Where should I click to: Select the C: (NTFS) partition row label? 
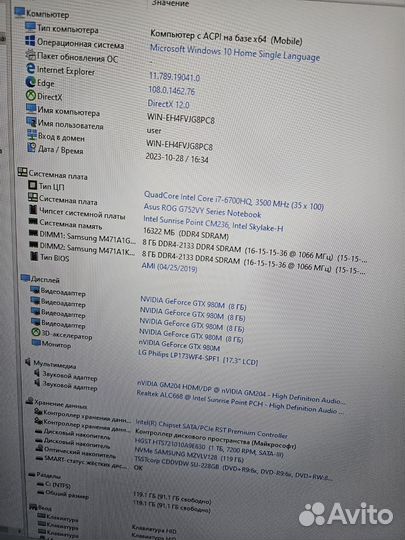[x=58, y=485]
